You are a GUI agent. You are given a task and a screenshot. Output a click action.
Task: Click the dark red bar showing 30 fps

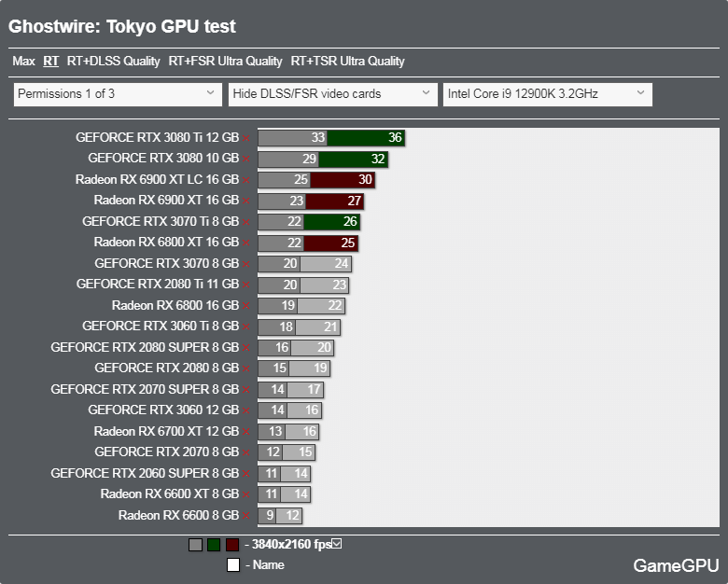pos(343,180)
